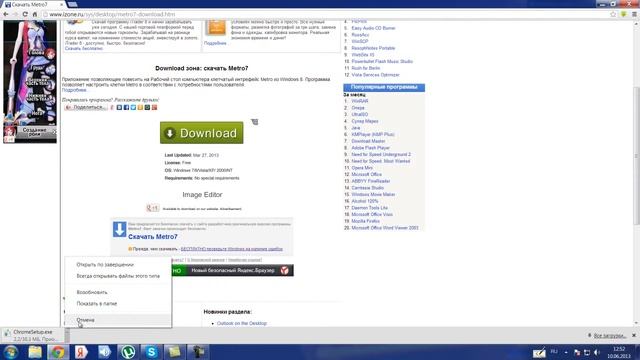Click the browser forward arrow

[16, 14]
